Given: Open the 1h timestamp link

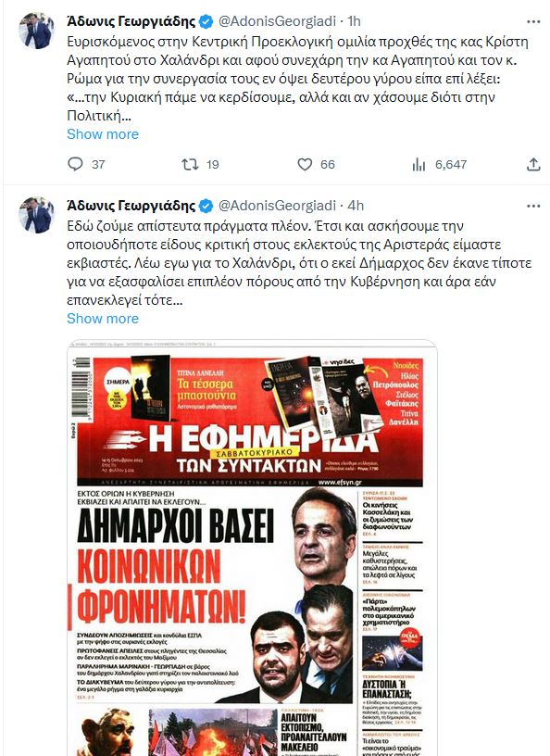Looking at the screenshot, I should (355, 21).
